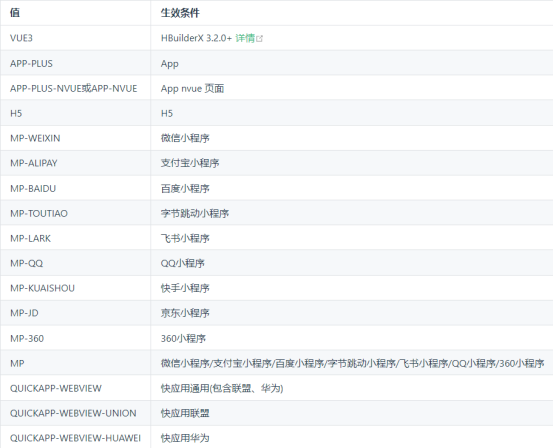Viewport: 553px width, 448px height.
Task: Select the MP-JD value
Action: 24,313
